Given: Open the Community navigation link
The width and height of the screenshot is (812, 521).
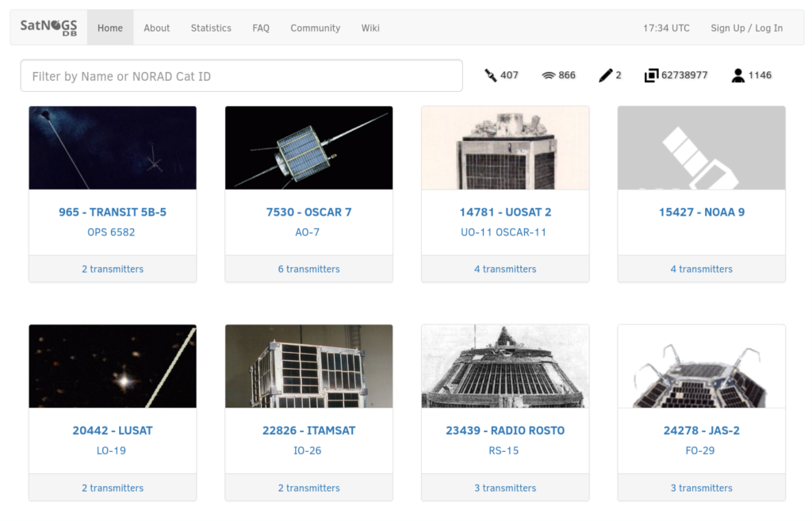Looking at the screenshot, I should 315,28.
